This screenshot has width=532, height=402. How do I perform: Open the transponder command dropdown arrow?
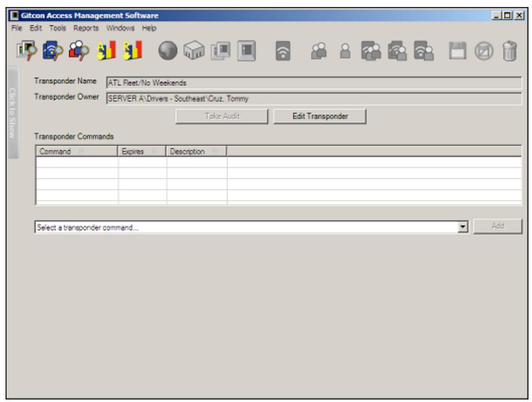463,227
